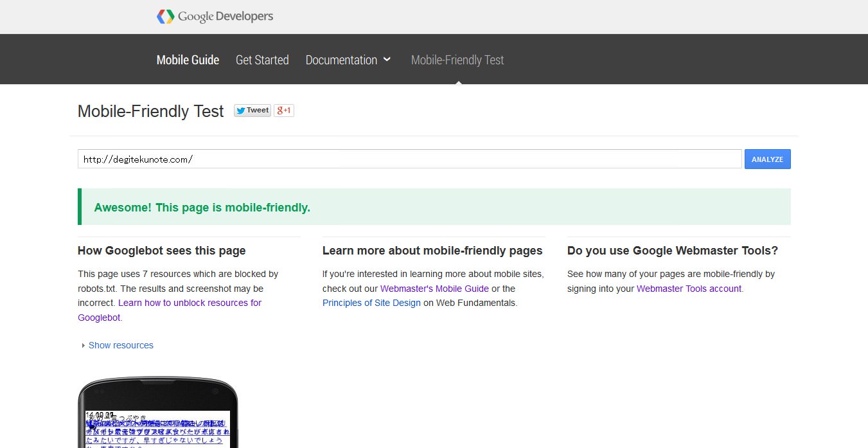
Task: Click the 'Awesome! This page is mobile-friendly.' message
Action: coord(202,208)
